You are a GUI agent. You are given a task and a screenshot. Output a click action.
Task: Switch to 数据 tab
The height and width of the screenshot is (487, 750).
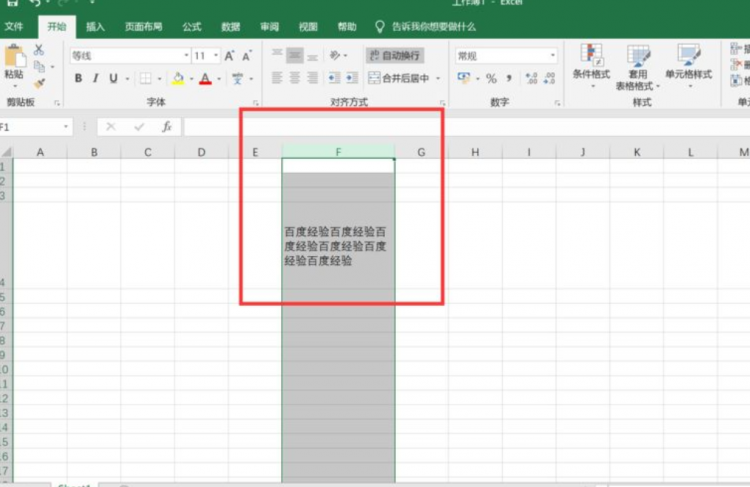coord(231,26)
